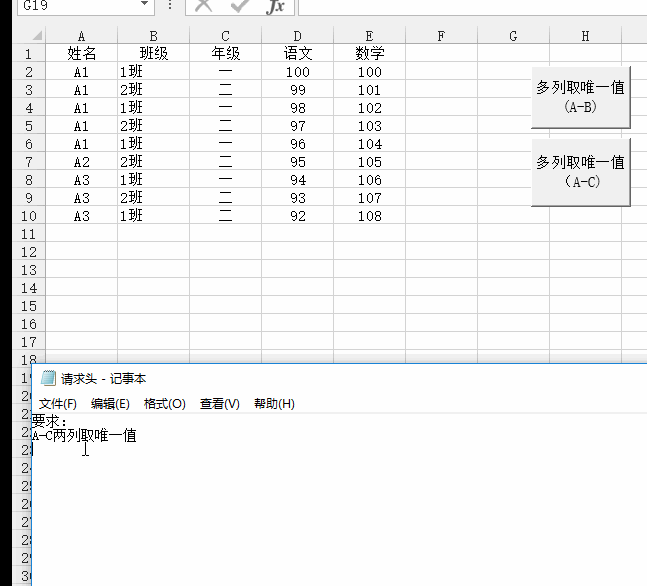Click cell E10 with value 108
The height and width of the screenshot is (586, 647).
coord(369,215)
